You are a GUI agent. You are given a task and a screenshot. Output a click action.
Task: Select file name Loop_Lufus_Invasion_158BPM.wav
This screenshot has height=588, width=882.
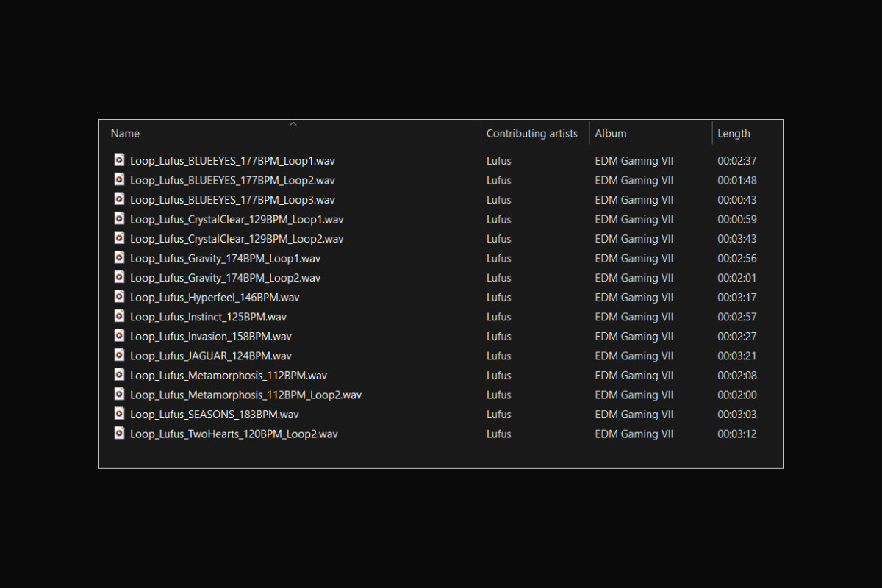(211, 337)
